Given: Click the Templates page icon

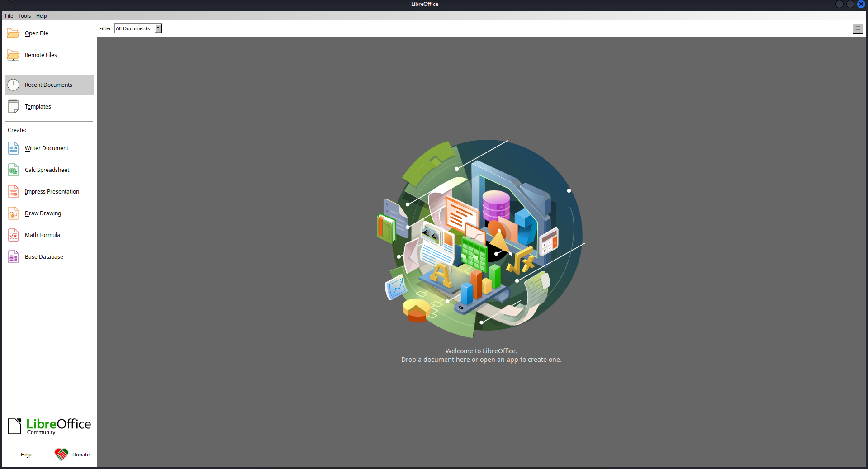Looking at the screenshot, I should coord(14,107).
